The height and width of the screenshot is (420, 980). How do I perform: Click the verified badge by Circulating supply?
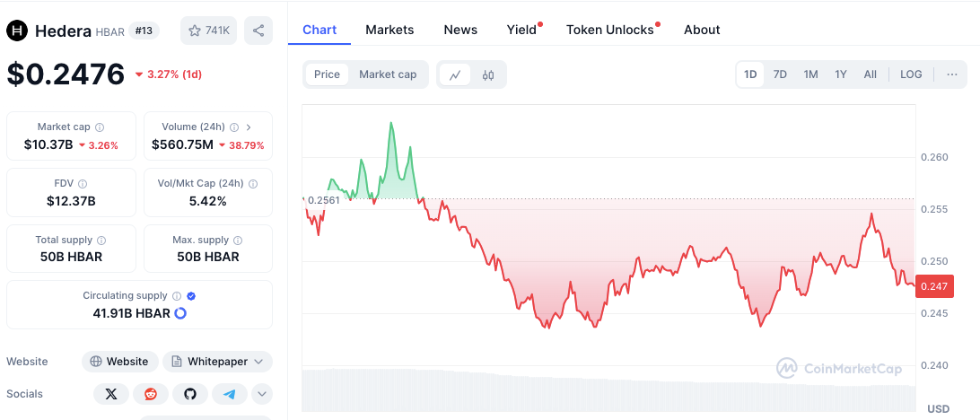[191, 295]
